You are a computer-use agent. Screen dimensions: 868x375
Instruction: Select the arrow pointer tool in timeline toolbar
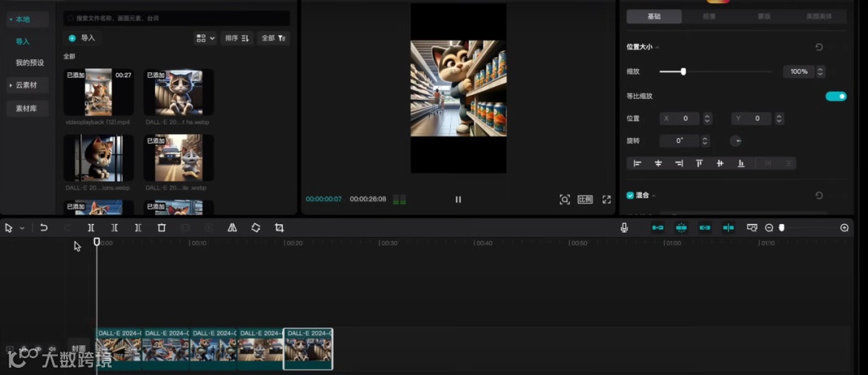click(x=9, y=228)
